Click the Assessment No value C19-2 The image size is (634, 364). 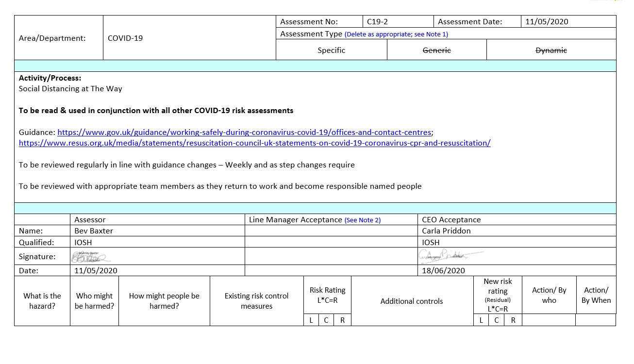click(377, 22)
